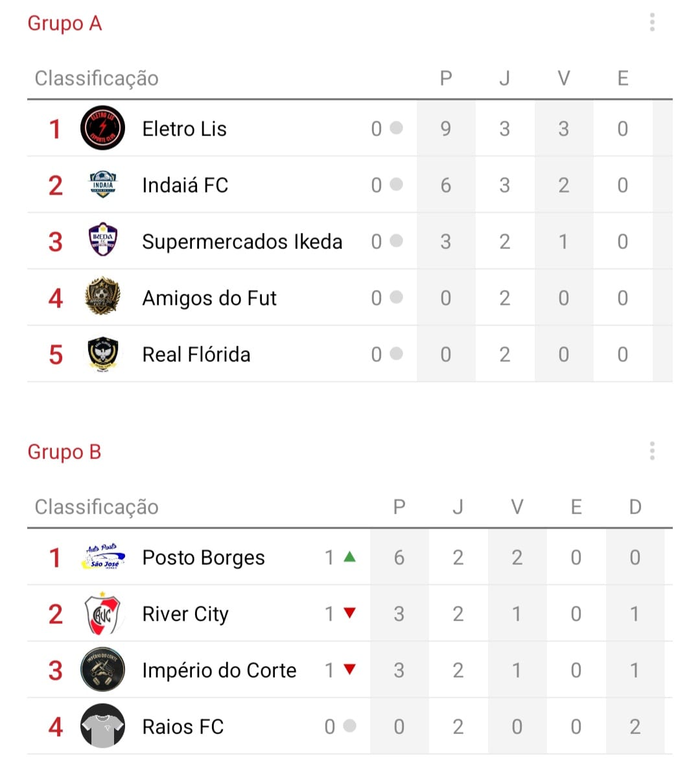The image size is (700, 758).
Task: Click the D column header in Grupo B
Action: coord(635,506)
